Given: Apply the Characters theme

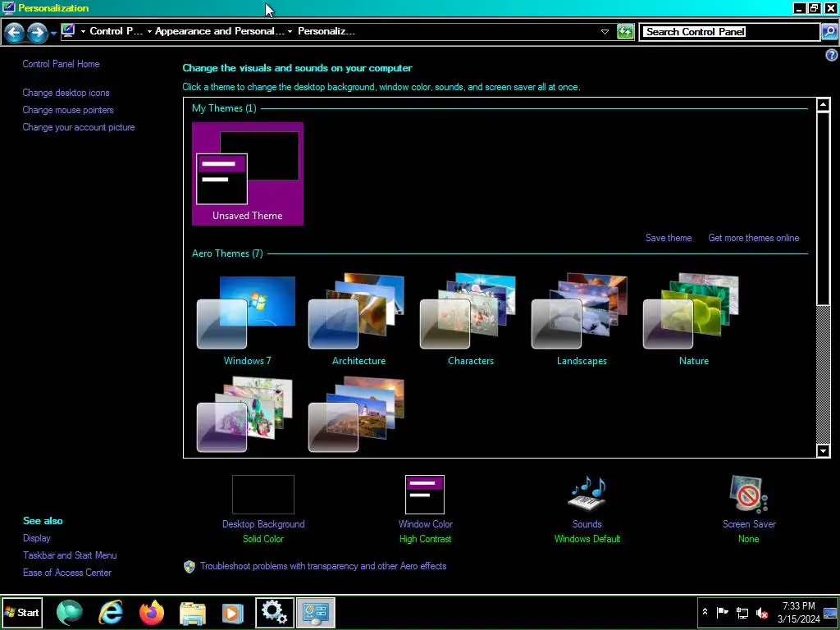Looking at the screenshot, I should [470, 320].
